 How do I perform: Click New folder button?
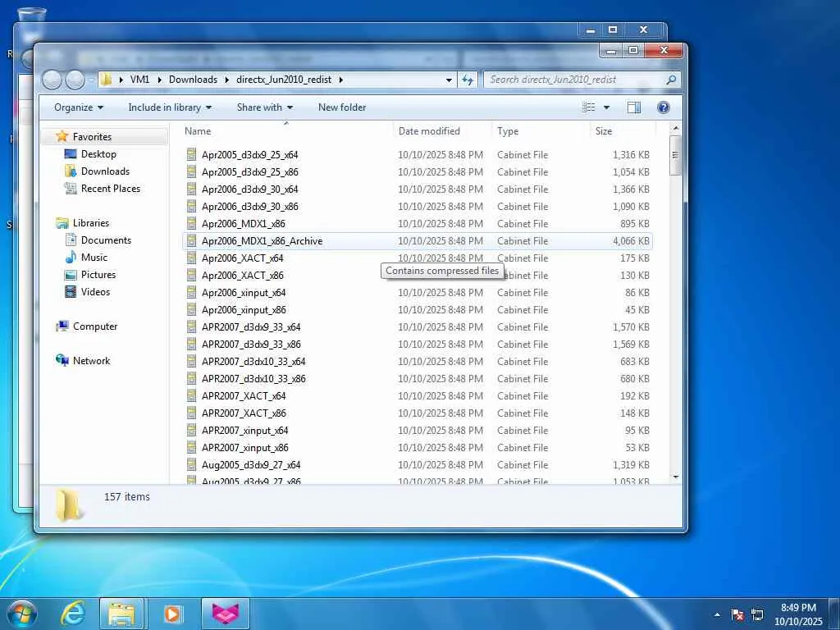[x=342, y=107]
